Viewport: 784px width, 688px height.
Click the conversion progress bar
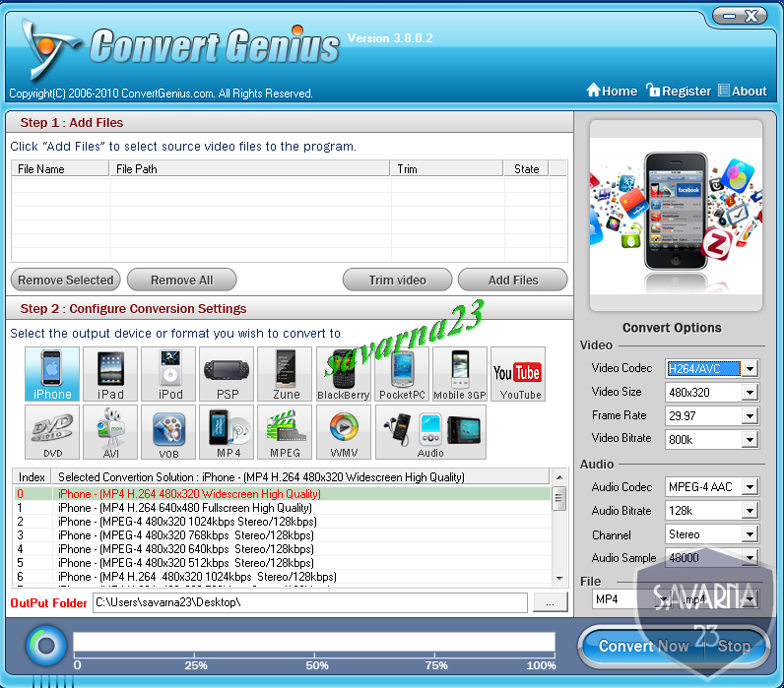tap(314, 643)
